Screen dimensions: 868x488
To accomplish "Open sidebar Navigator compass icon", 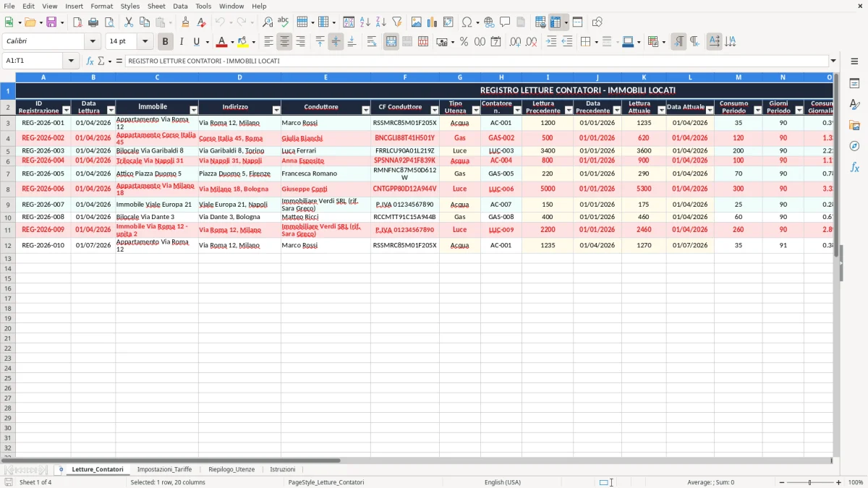I will point(854,146).
